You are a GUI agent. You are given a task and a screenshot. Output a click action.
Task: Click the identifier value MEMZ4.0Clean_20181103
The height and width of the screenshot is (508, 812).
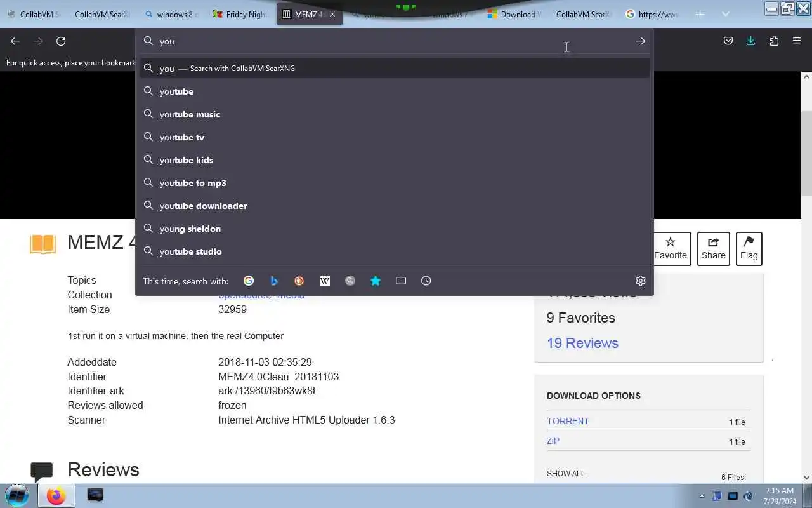(x=278, y=377)
